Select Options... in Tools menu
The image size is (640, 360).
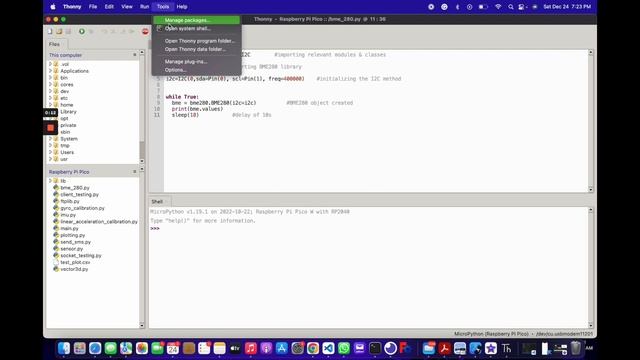pyautogui.click(x=197, y=70)
